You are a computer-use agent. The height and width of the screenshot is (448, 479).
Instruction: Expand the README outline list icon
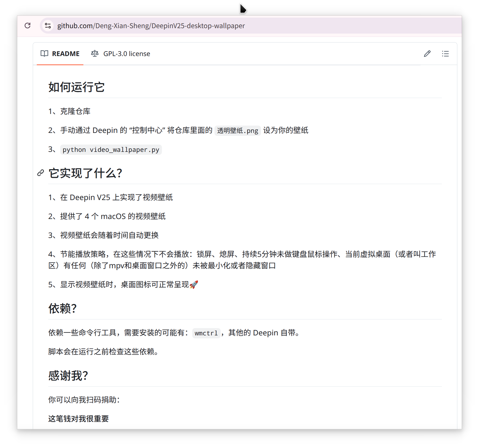(445, 54)
